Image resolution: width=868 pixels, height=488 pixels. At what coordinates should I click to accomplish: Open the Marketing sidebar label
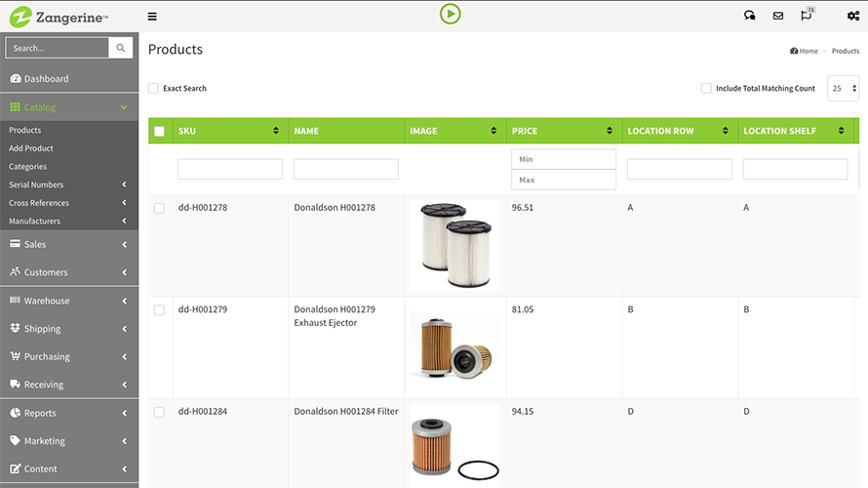click(44, 441)
